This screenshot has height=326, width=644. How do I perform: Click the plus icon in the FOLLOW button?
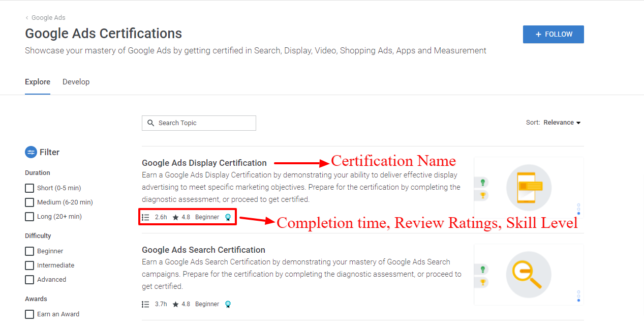point(538,35)
